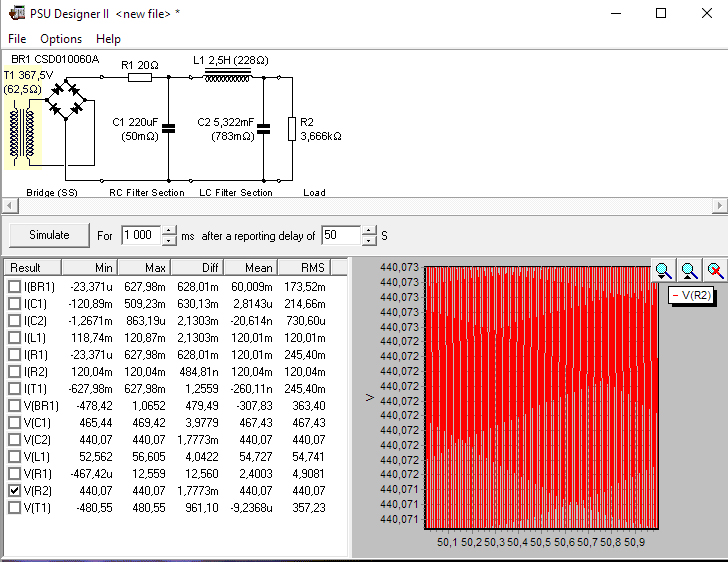Image resolution: width=728 pixels, height=562 pixels.
Task: Click the first zoom magnifier icon above the graph
Action: (663, 270)
